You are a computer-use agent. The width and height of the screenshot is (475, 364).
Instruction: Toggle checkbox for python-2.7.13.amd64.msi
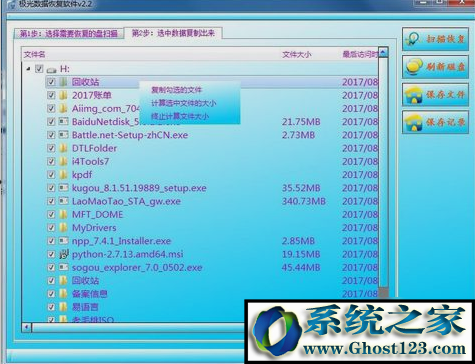(x=51, y=254)
